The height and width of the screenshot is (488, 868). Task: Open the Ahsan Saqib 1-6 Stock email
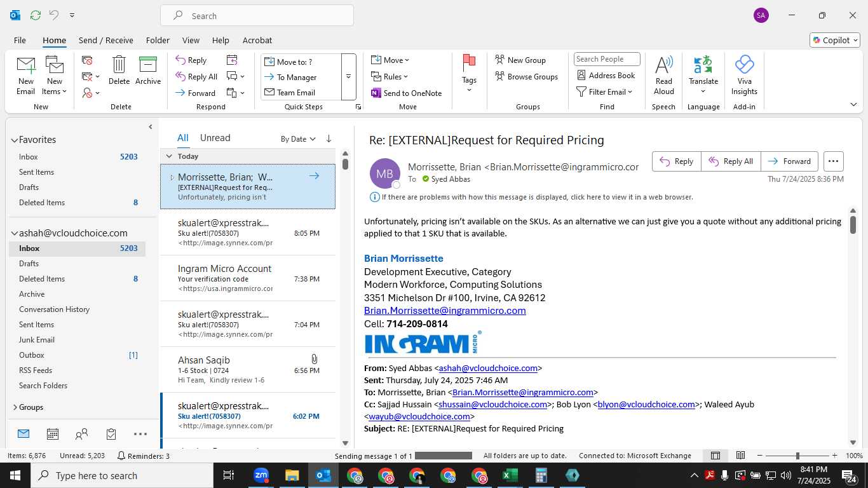click(248, 370)
